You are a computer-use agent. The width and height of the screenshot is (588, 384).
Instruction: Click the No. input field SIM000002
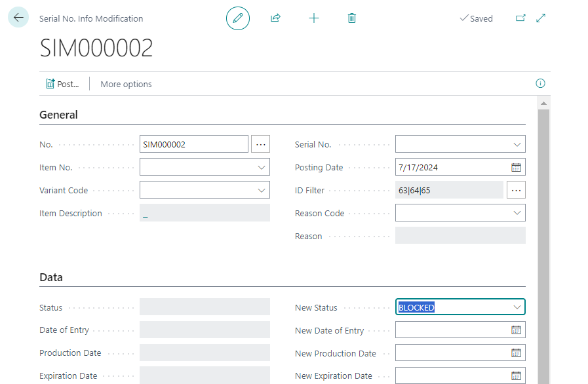[x=194, y=144]
